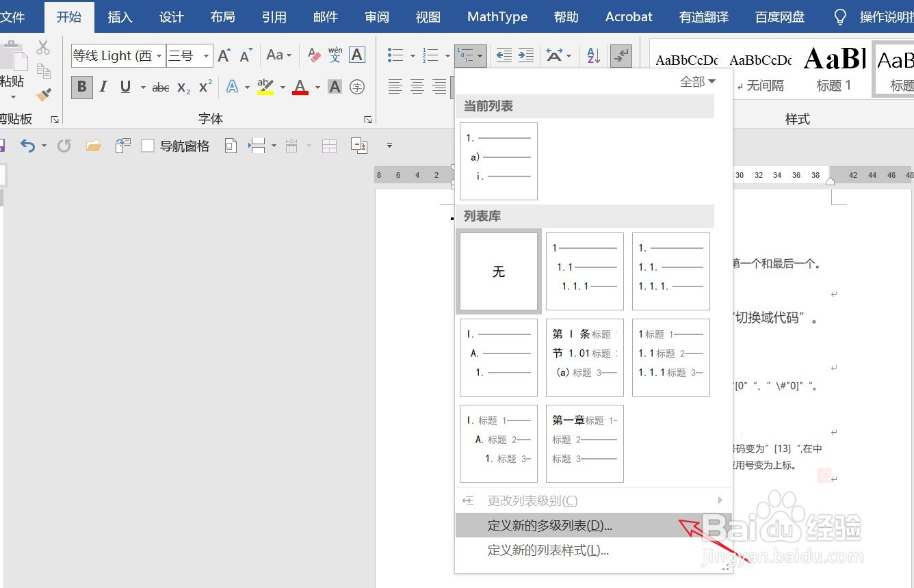Click the Increase Indent icon

(525, 55)
